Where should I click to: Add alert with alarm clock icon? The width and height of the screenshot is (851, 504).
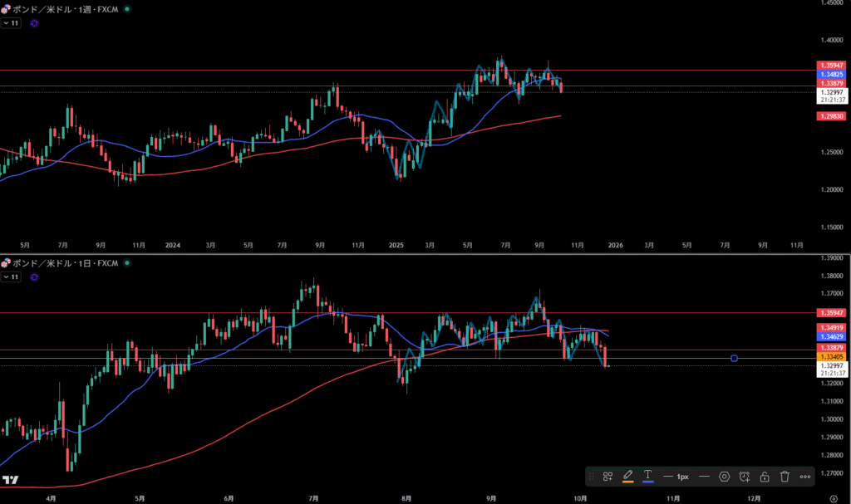(745, 477)
